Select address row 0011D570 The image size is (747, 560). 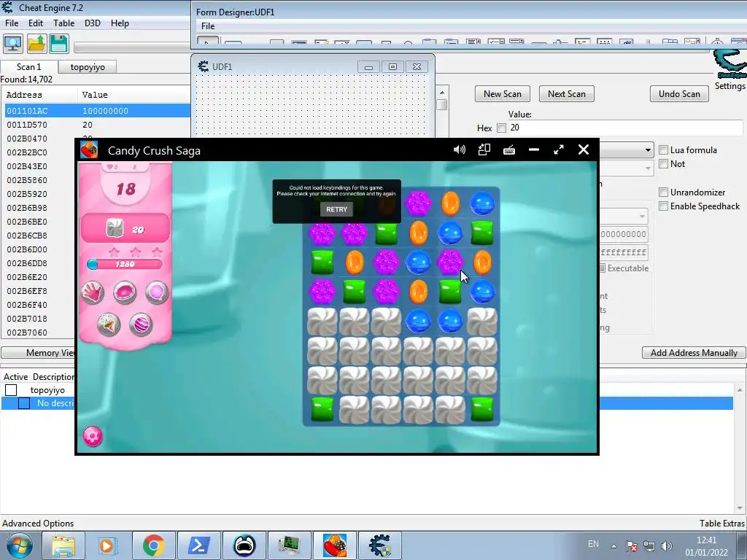pyautogui.click(x=98, y=125)
